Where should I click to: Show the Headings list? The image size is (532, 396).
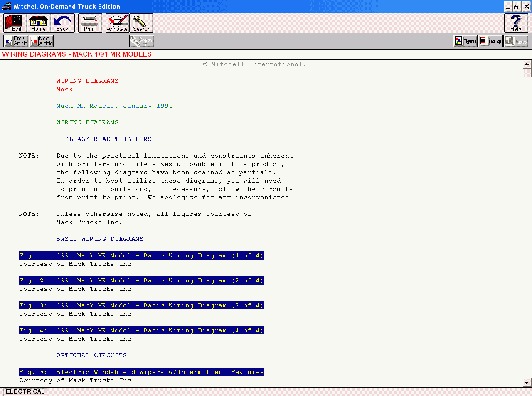pos(490,41)
